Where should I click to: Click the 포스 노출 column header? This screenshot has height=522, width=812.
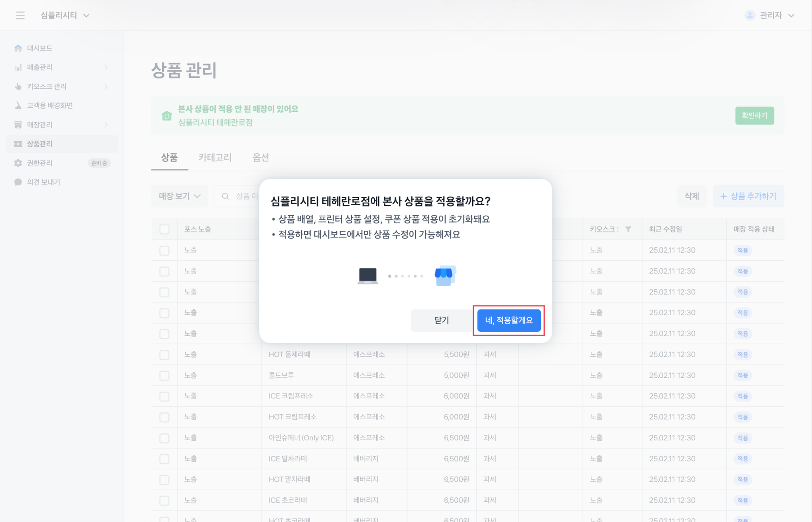[x=197, y=229]
